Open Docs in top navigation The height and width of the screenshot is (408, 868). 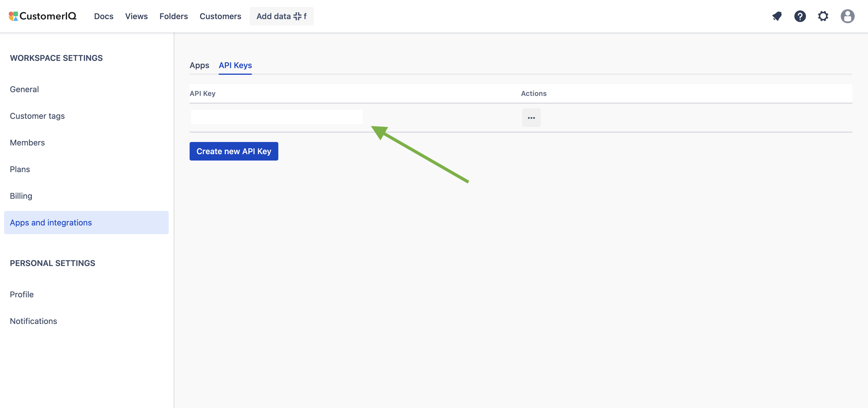click(103, 16)
